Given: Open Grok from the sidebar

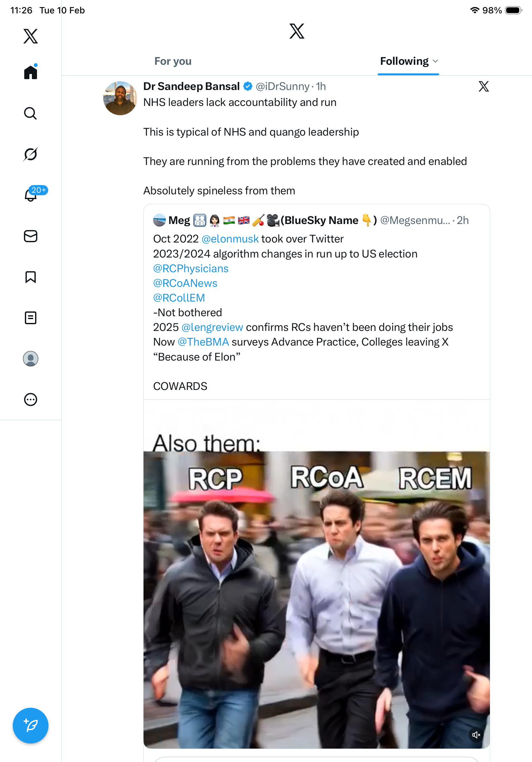Looking at the screenshot, I should (31, 154).
